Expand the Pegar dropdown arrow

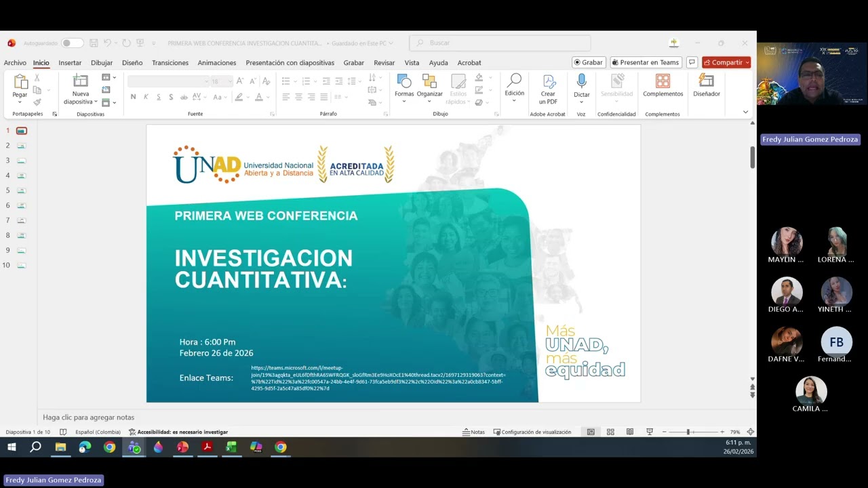20,102
